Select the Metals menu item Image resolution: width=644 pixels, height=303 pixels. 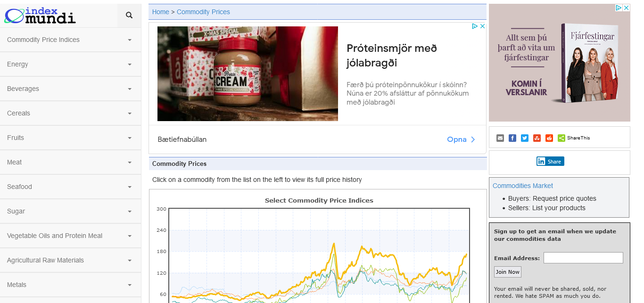[70, 285]
